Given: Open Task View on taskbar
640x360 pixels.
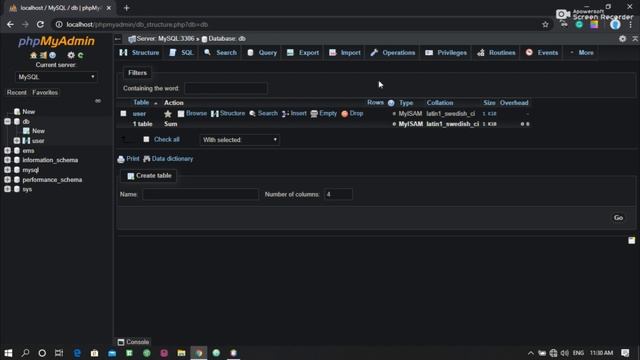Looking at the screenshot, I should 59,353.
